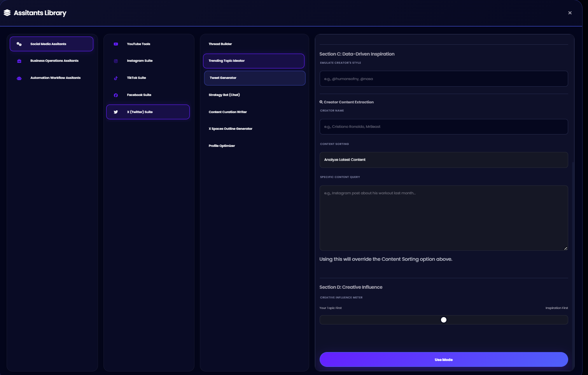Click the Emulate Creator's Style input field

443,79
